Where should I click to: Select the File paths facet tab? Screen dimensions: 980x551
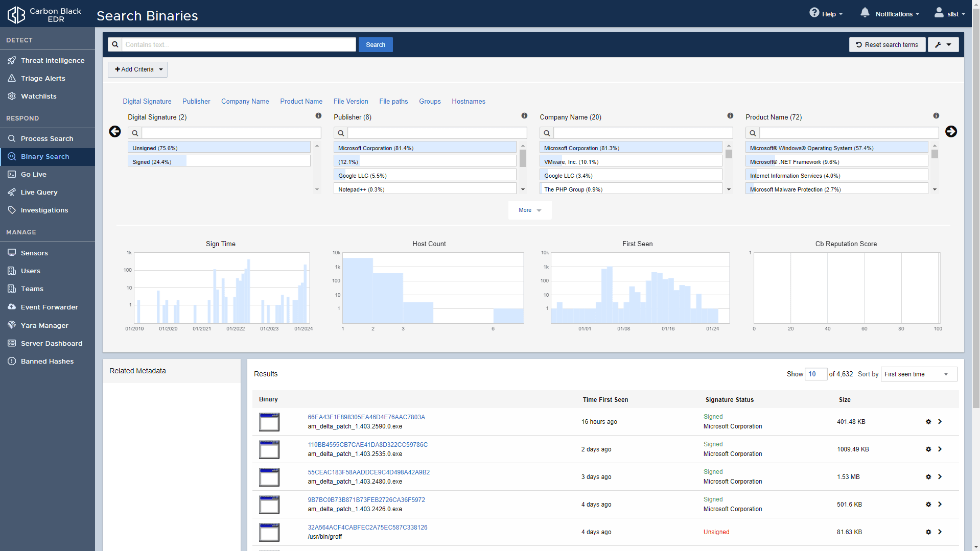tap(393, 102)
